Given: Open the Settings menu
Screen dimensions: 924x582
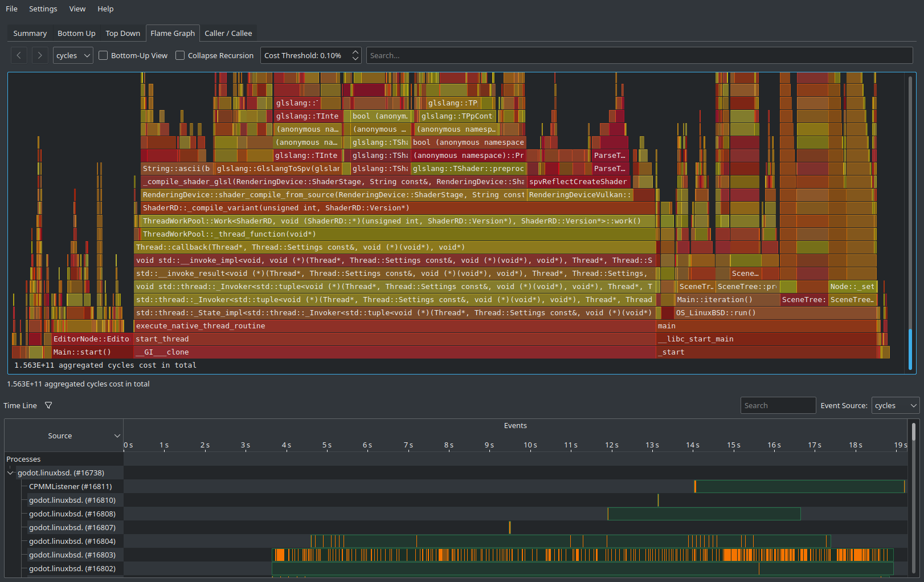Looking at the screenshot, I should [43, 9].
